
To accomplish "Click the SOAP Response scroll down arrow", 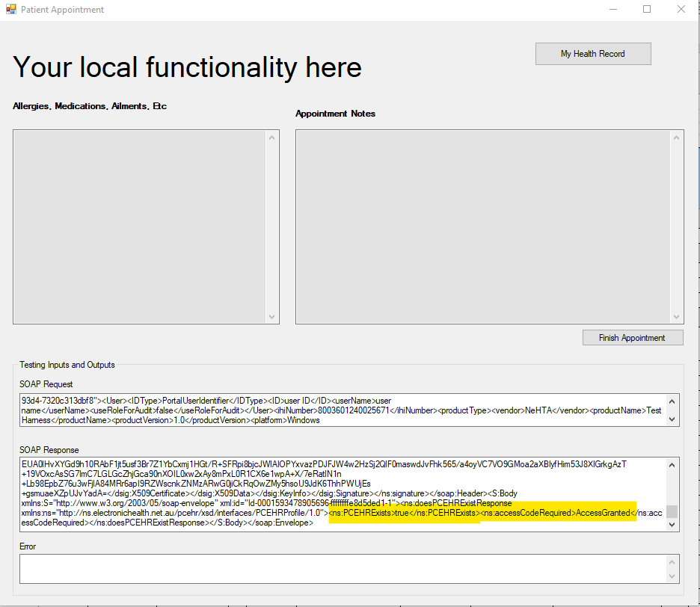I will 672,525.
